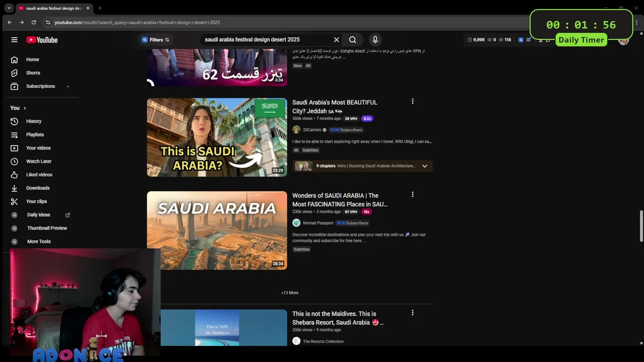Image resolution: width=644 pixels, height=362 pixels.
Task: Expand the You section chevron
Action: 25,108
